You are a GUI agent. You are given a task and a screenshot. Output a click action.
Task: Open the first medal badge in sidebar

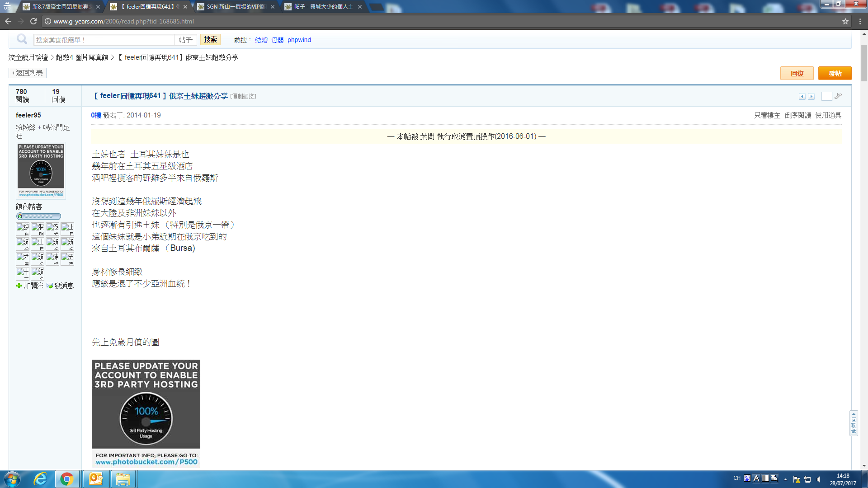(23, 229)
